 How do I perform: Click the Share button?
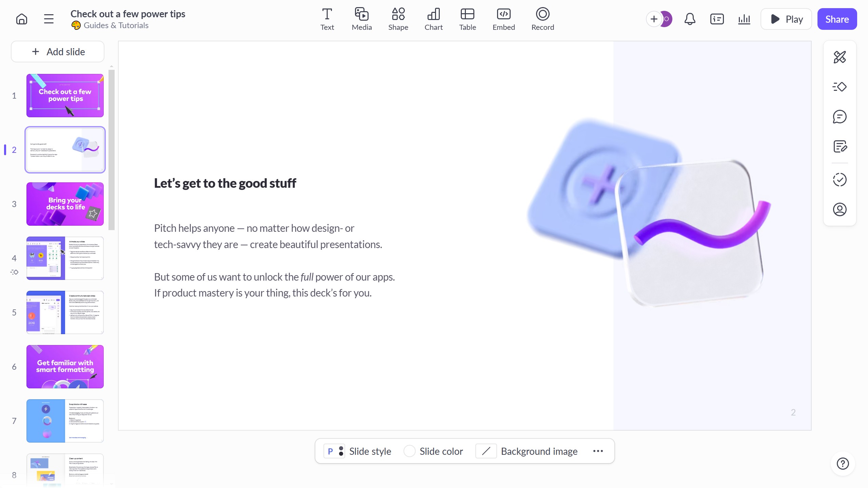point(837,19)
